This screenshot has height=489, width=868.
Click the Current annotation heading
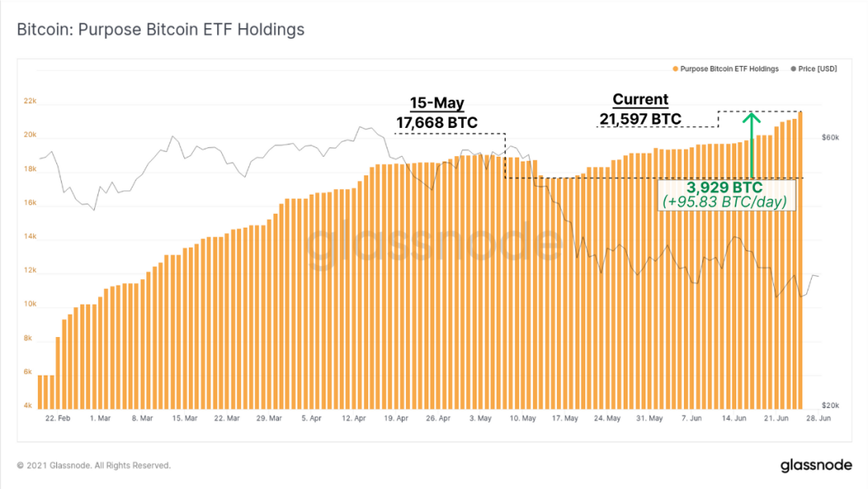(x=641, y=99)
